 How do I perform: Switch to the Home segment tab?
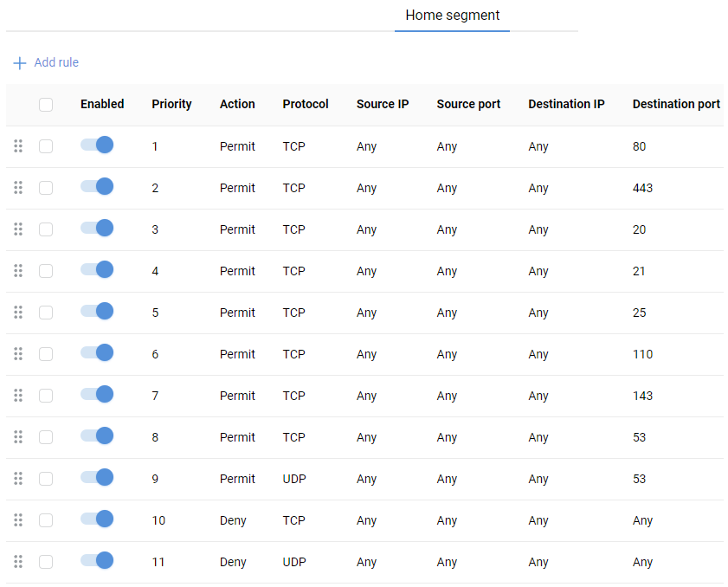(x=452, y=16)
